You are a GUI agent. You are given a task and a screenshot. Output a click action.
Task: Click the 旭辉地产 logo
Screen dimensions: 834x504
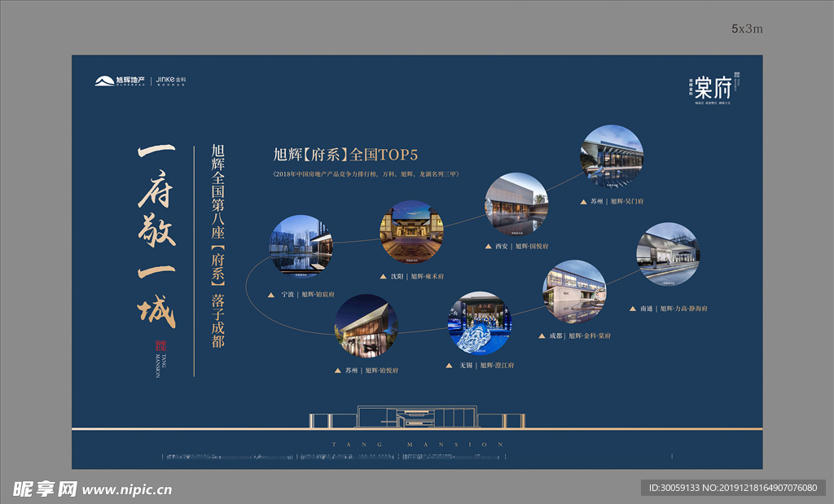click(121, 81)
